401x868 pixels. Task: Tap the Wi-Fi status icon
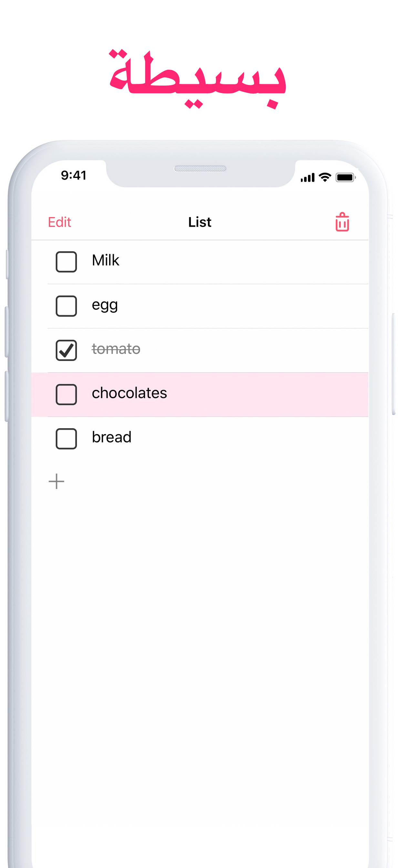[x=325, y=177]
